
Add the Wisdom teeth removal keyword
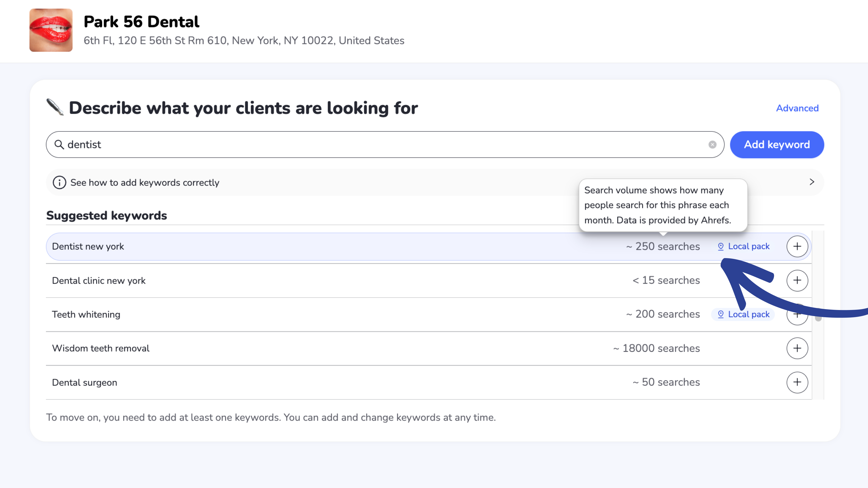[x=797, y=348]
